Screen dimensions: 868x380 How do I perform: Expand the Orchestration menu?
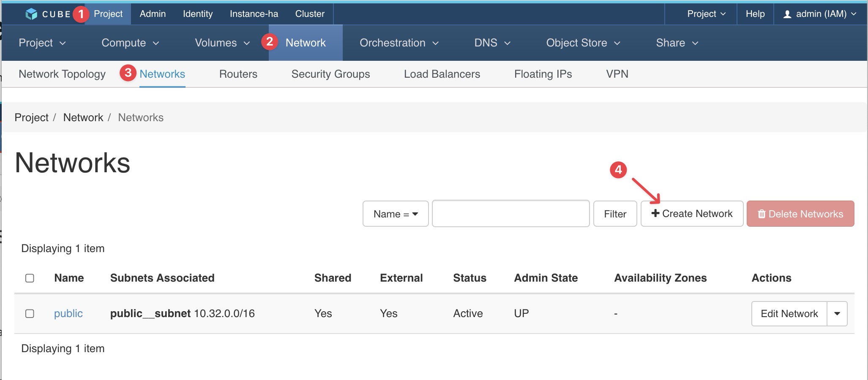tap(399, 43)
